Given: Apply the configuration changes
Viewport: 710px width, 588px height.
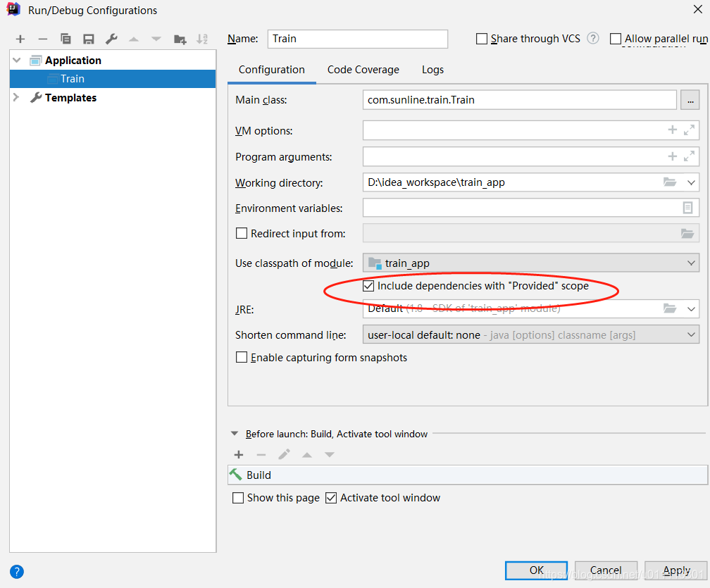Looking at the screenshot, I should 675,570.
